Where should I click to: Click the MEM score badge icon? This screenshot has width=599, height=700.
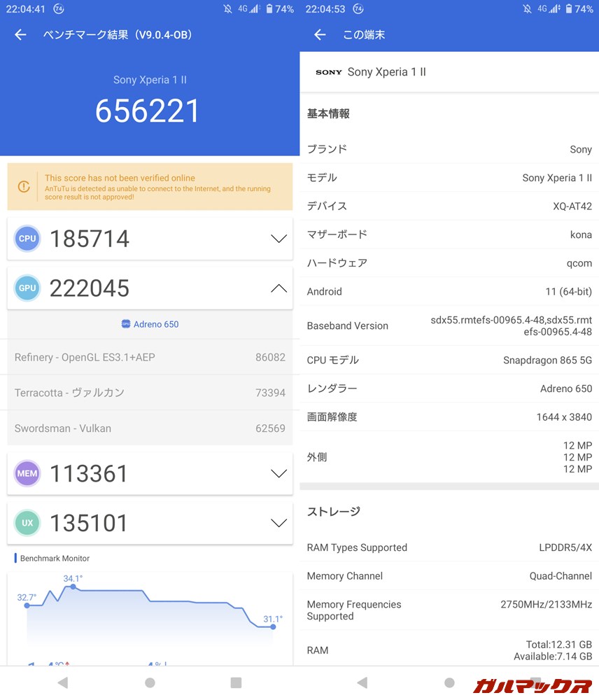(x=27, y=473)
